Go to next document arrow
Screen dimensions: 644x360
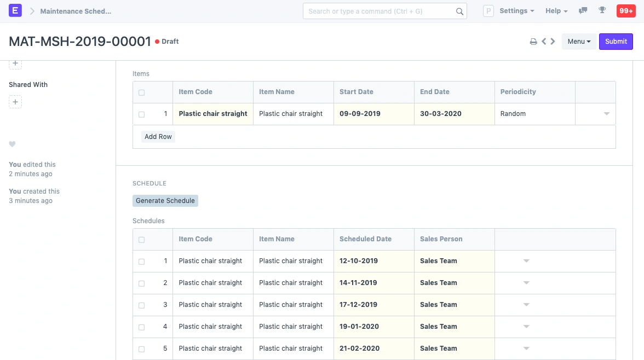coord(553,42)
